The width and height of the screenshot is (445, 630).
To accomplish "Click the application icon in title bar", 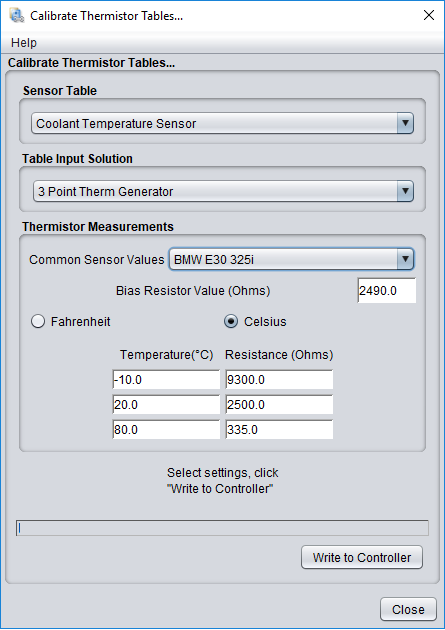I will [16, 16].
